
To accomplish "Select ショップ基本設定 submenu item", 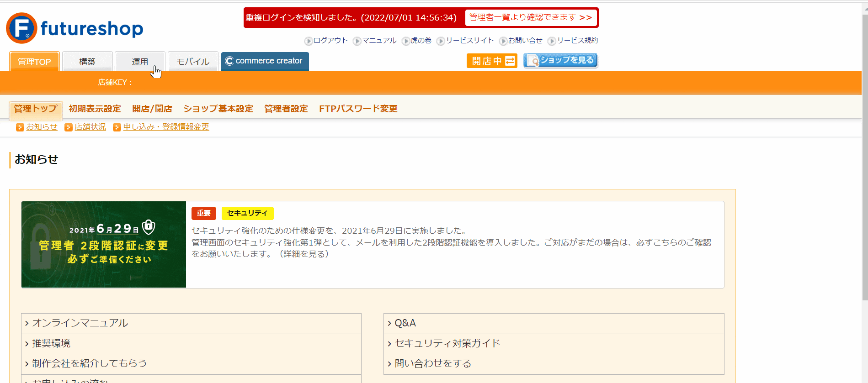I will coord(218,109).
